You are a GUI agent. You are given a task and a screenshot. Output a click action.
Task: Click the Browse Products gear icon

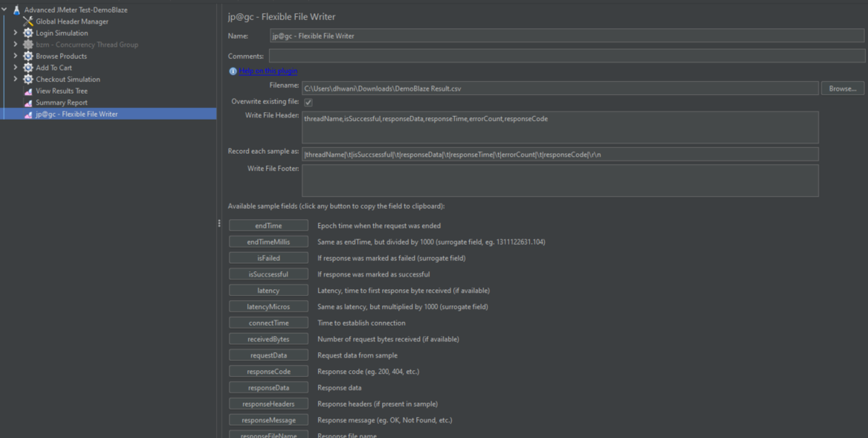coord(28,56)
